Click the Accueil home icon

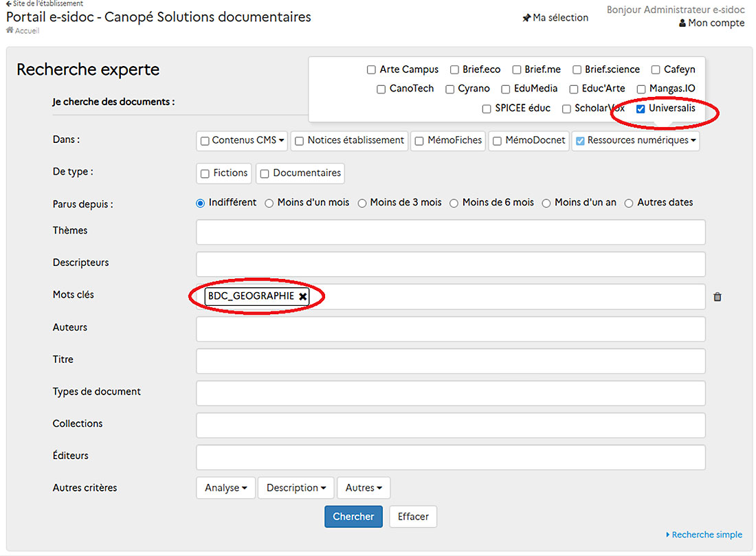point(10,30)
